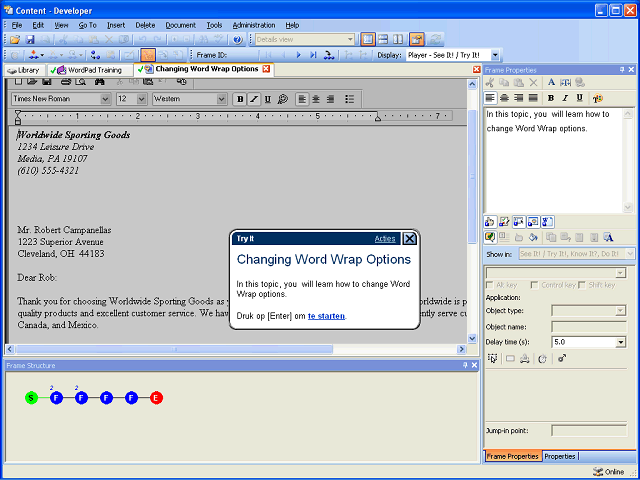
Task: Go to next frame with blue arrow
Action: point(298,55)
